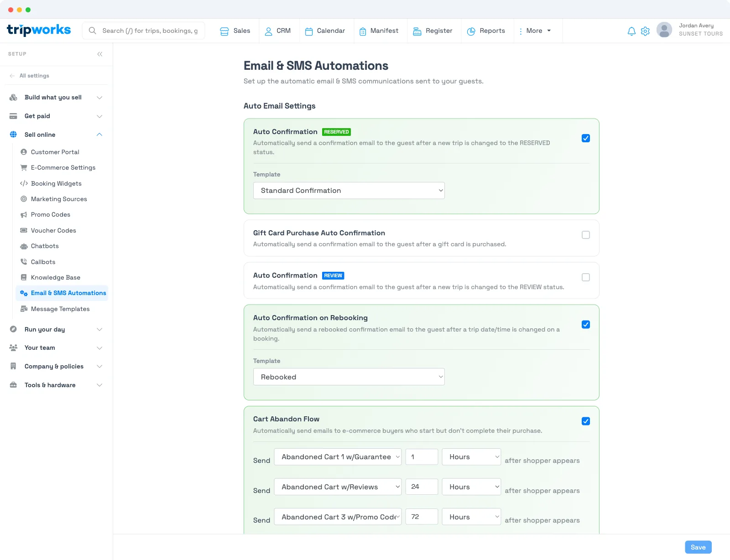Click the delay field containing 1
This screenshot has height=560, width=730.
pos(422,457)
